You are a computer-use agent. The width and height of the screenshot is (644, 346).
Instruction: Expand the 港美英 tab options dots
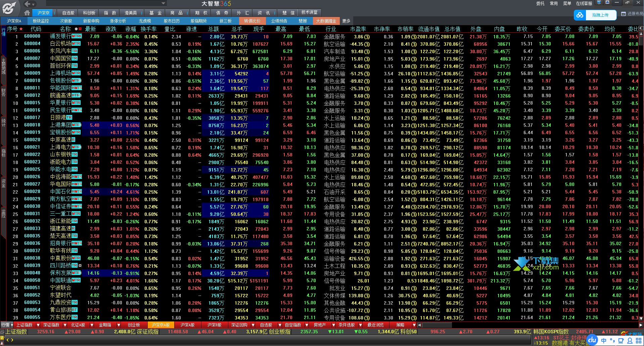pos(141,13)
